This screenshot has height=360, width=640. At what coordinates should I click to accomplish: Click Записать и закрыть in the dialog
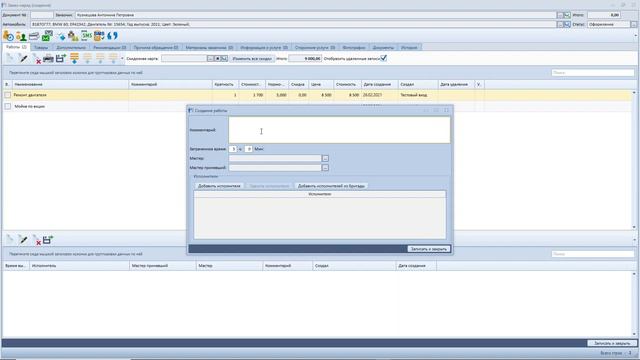(x=429, y=249)
